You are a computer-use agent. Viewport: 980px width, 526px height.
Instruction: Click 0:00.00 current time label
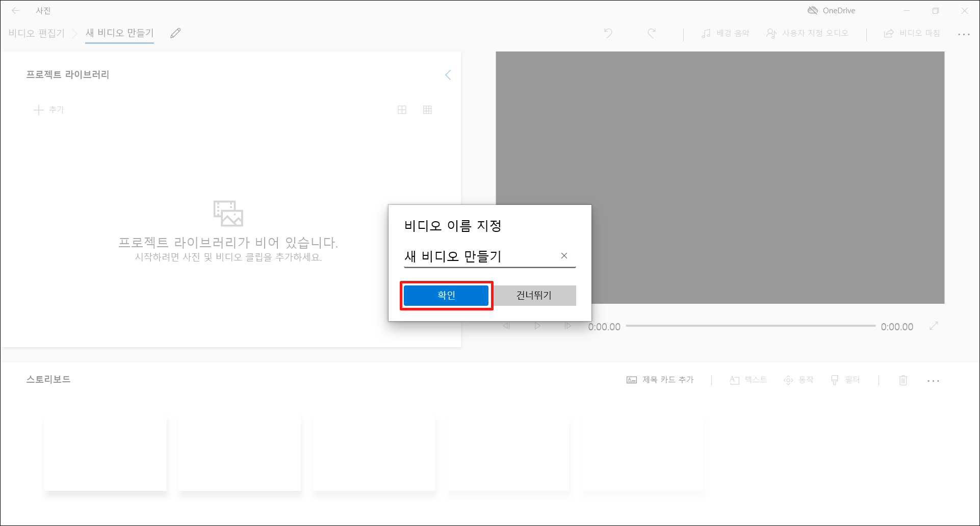[604, 327]
